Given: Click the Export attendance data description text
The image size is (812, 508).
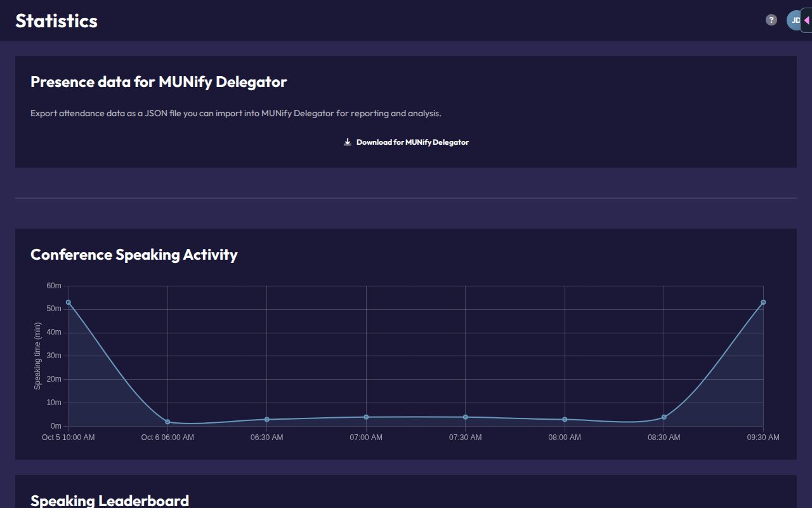Looking at the screenshot, I should tap(236, 114).
